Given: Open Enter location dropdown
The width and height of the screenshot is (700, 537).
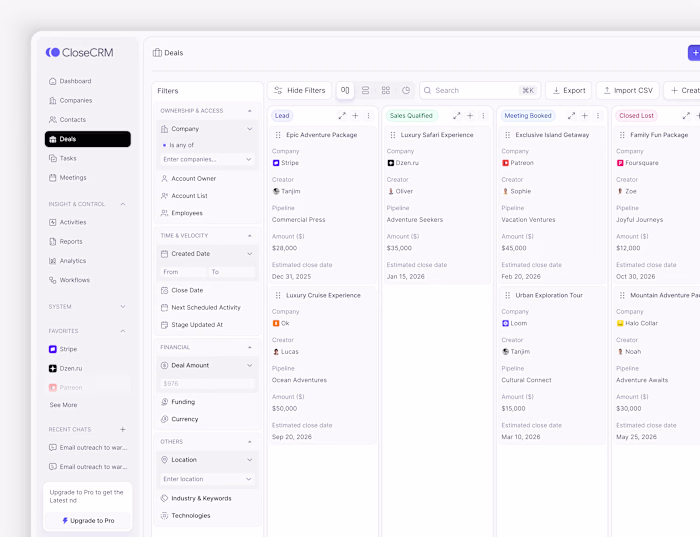Looking at the screenshot, I should pos(208,479).
